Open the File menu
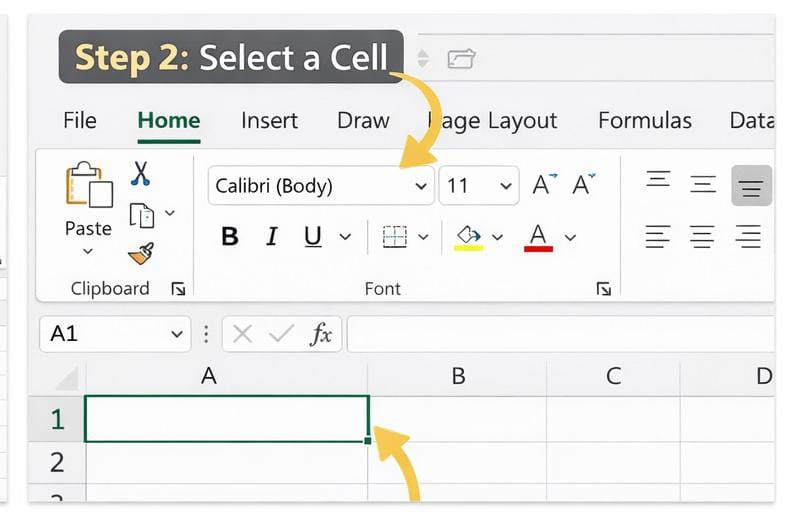This screenshot has width=786, height=518. pyautogui.click(x=79, y=121)
